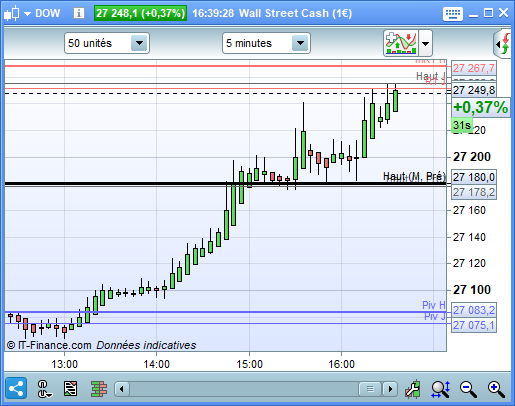Viewport: 515px width, 406px height.
Task: Click the Piv H line label
Action: pyautogui.click(x=434, y=305)
